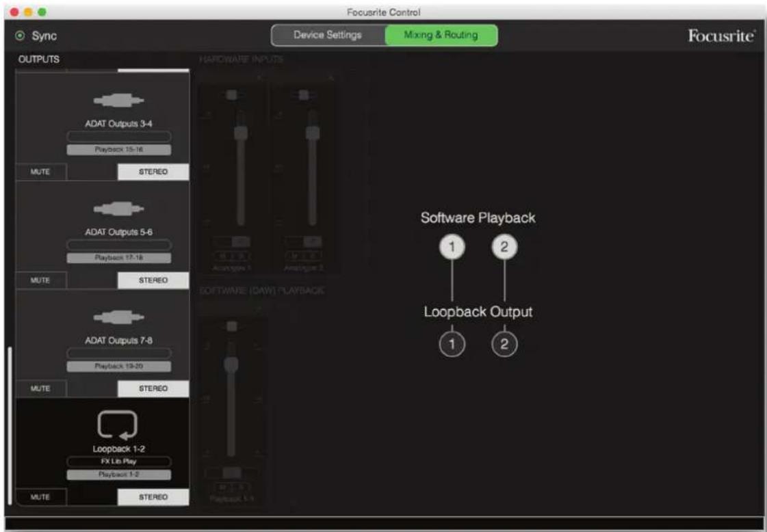
Task: Close the Focusrite Control window
Action: tap(14, 12)
